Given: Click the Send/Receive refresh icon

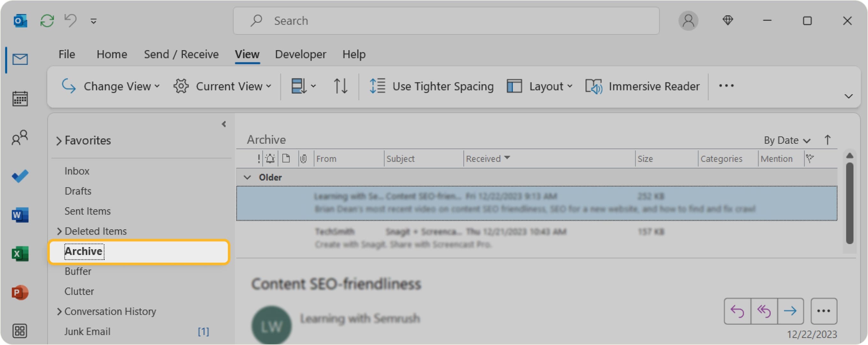Looking at the screenshot, I should click(x=47, y=20).
